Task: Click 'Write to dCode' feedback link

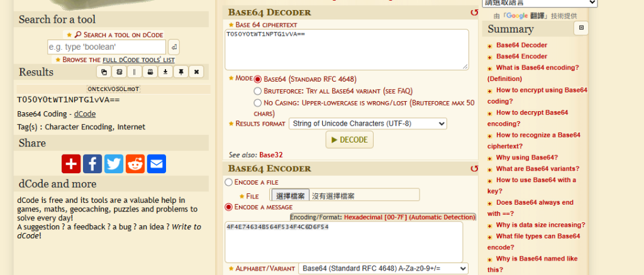Action: pyautogui.click(x=109, y=232)
